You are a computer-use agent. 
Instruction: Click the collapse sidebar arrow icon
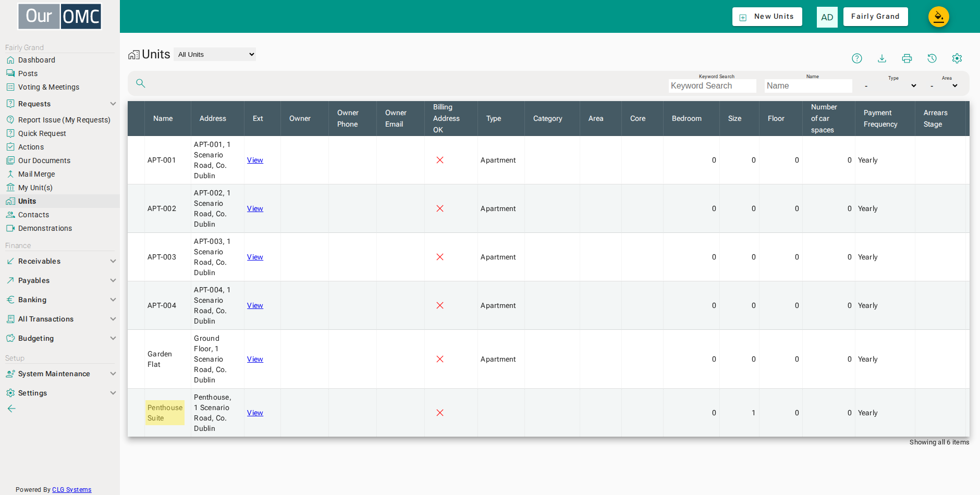pos(11,409)
